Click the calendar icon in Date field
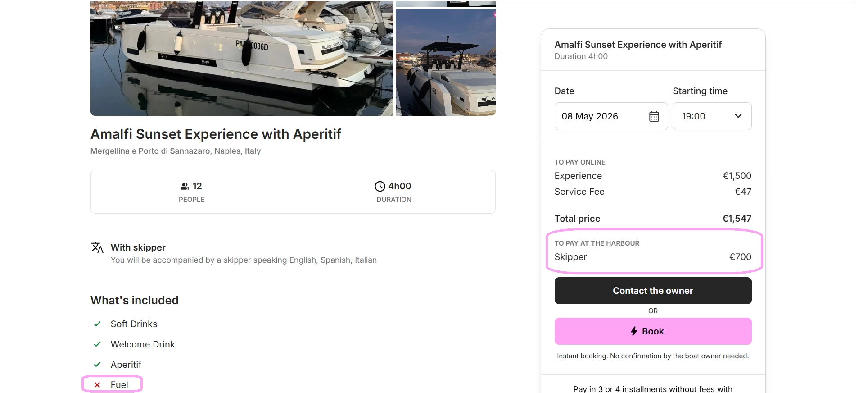The width and height of the screenshot is (868, 393). (654, 116)
